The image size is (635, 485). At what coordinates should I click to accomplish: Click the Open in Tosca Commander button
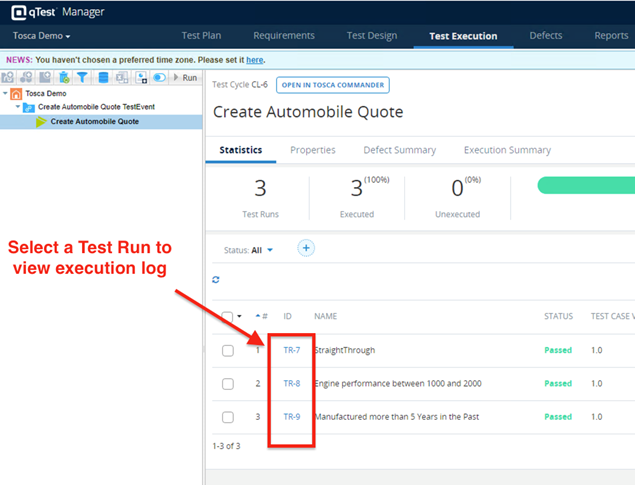pos(332,85)
